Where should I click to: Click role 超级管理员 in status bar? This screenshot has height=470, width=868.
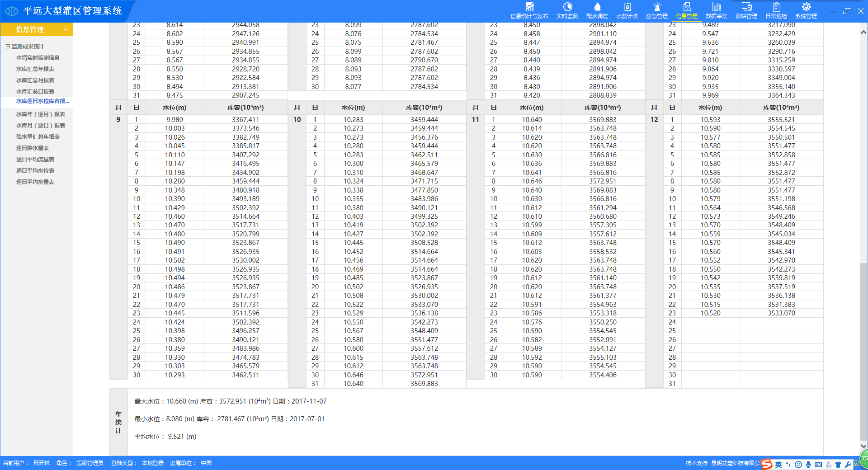90,463
